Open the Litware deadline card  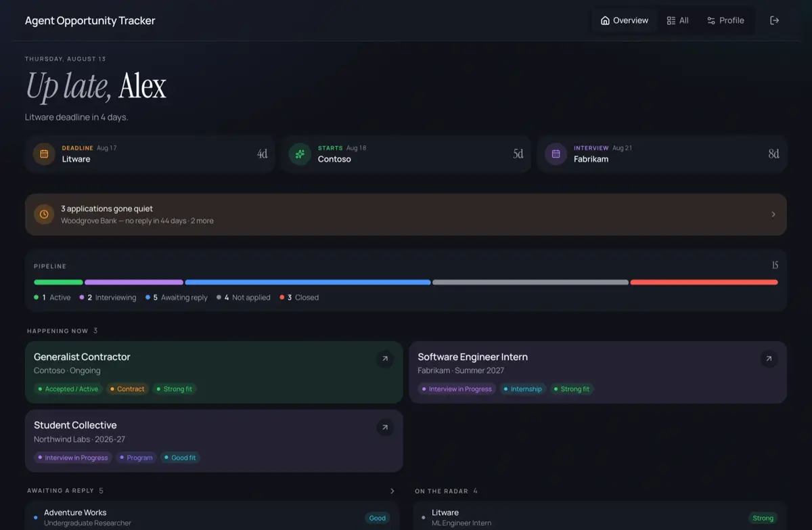[x=150, y=154]
